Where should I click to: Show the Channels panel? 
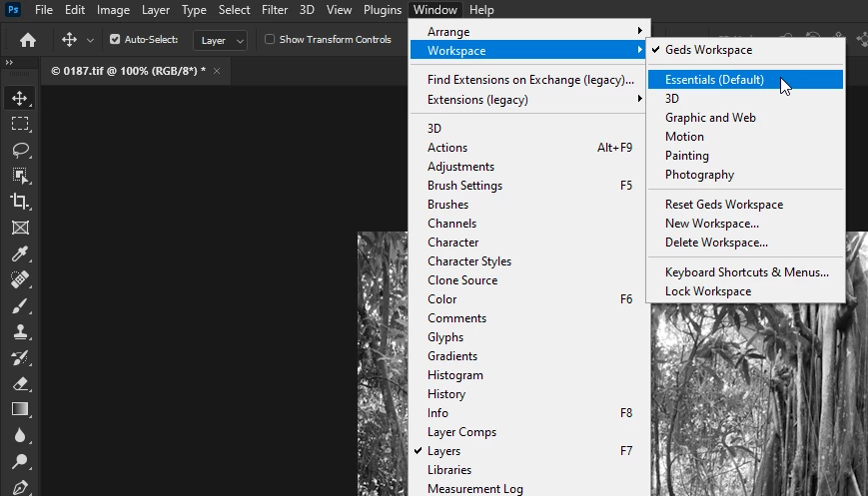point(528,224)
